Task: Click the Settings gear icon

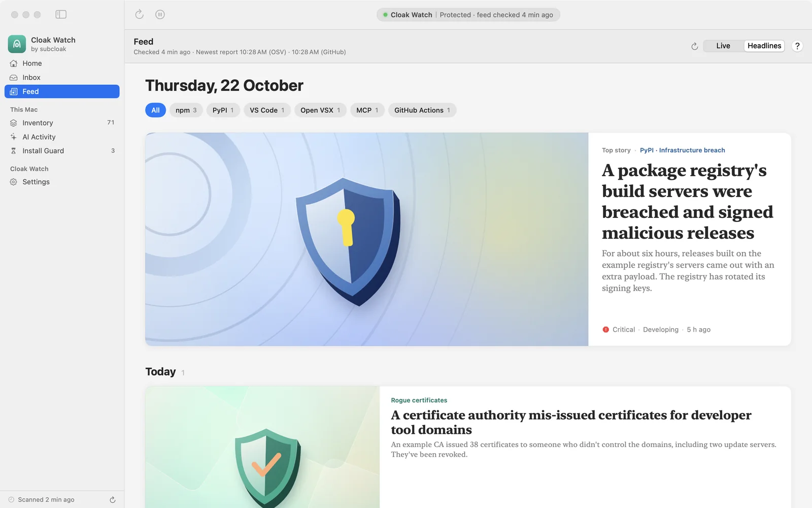Action: tap(14, 182)
